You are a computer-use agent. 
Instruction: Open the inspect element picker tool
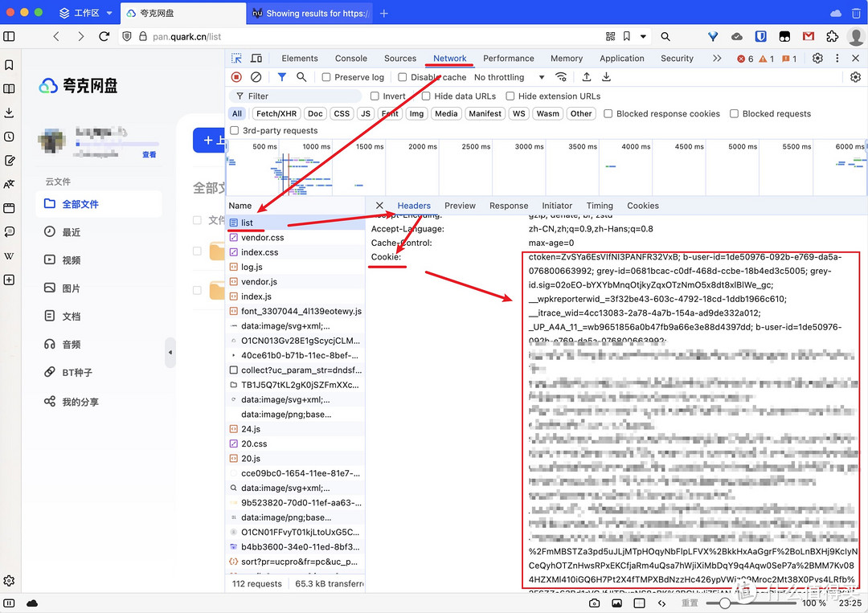pyautogui.click(x=237, y=59)
